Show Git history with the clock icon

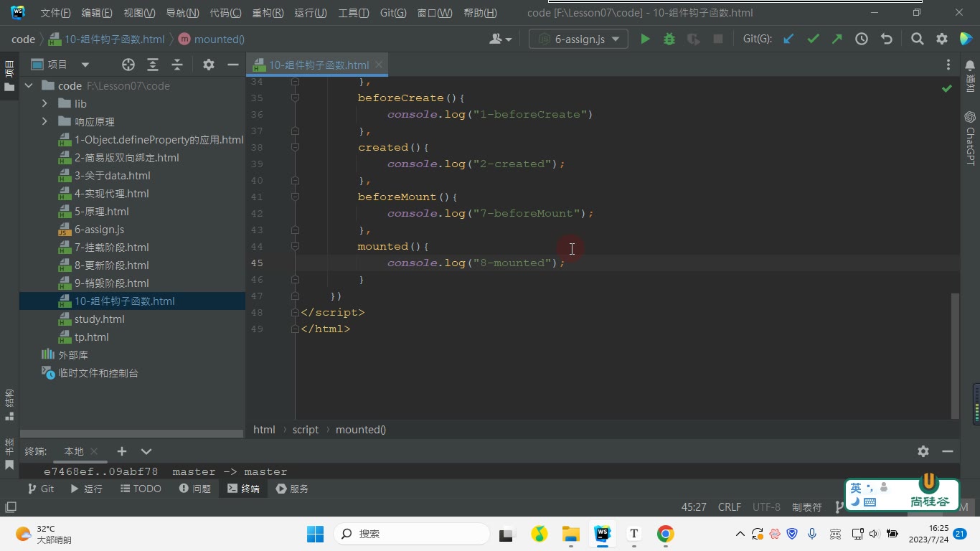[x=862, y=39]
